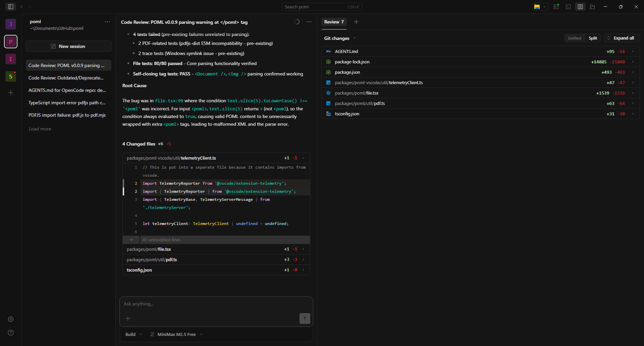Select project P in sidebar

pyautogui.click(x=11, y=42)
